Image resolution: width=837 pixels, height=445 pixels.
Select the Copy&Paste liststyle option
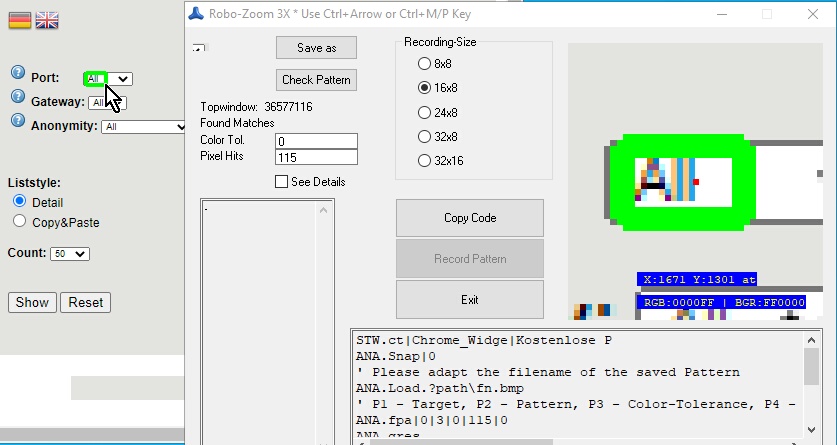[19, 223]
